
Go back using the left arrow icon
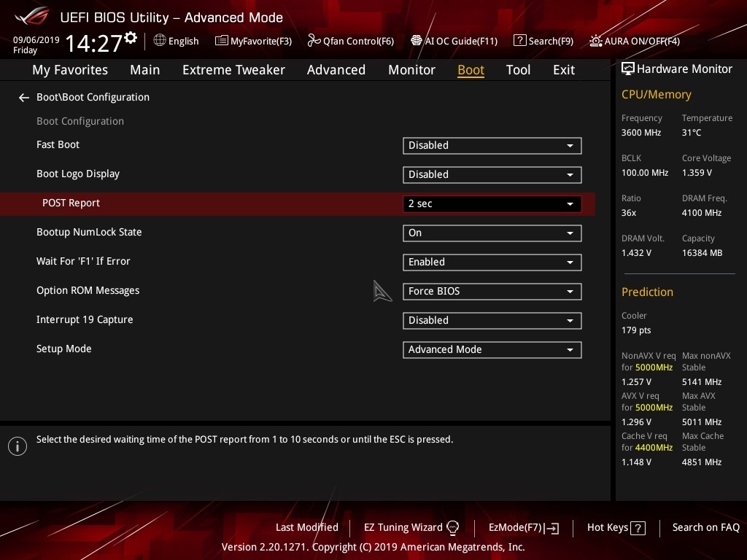(x=24, y=98)
